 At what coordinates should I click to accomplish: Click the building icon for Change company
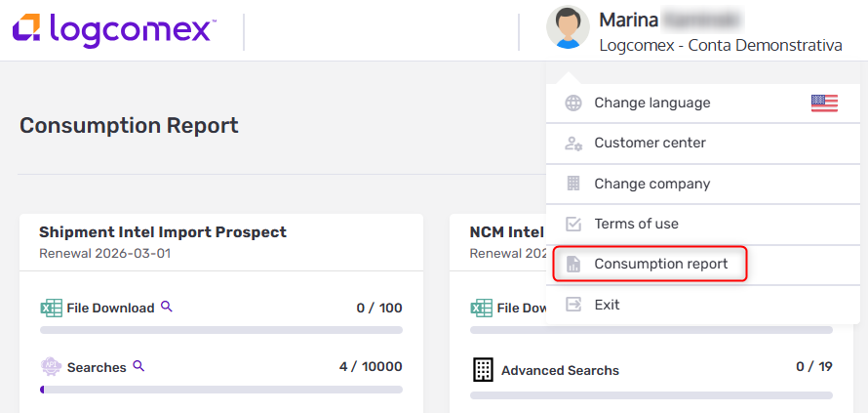click(573, 184)
